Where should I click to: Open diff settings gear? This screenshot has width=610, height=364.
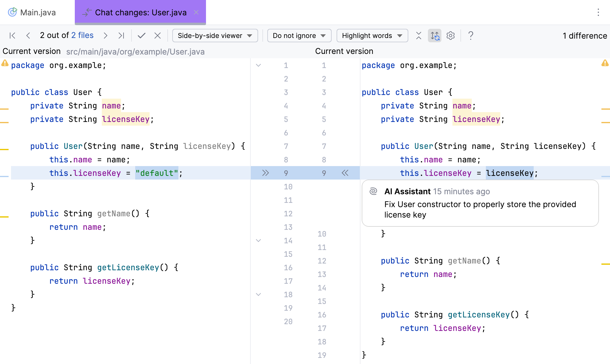coord(451,36)
